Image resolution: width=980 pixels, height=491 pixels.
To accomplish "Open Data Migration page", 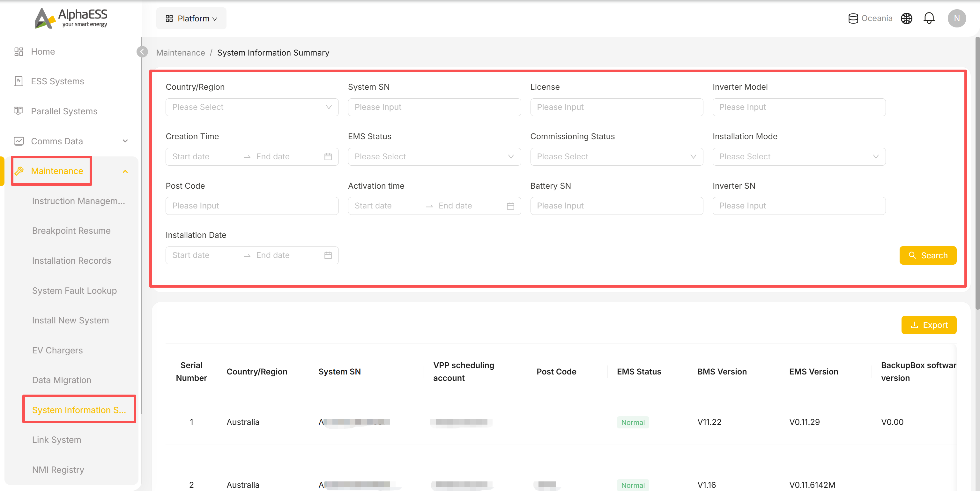I will point(62,380).
